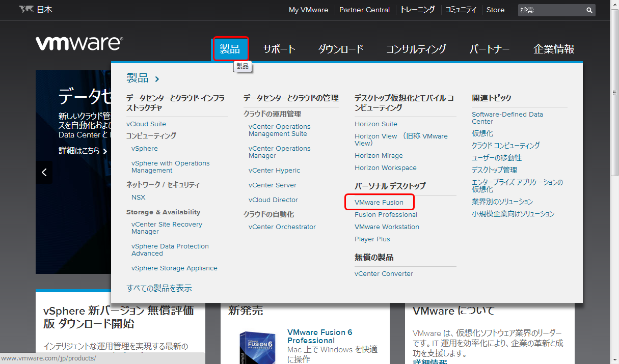Click すべての製品を表示 link
This screenshot has width=619, height=364.
click(159, 288)
